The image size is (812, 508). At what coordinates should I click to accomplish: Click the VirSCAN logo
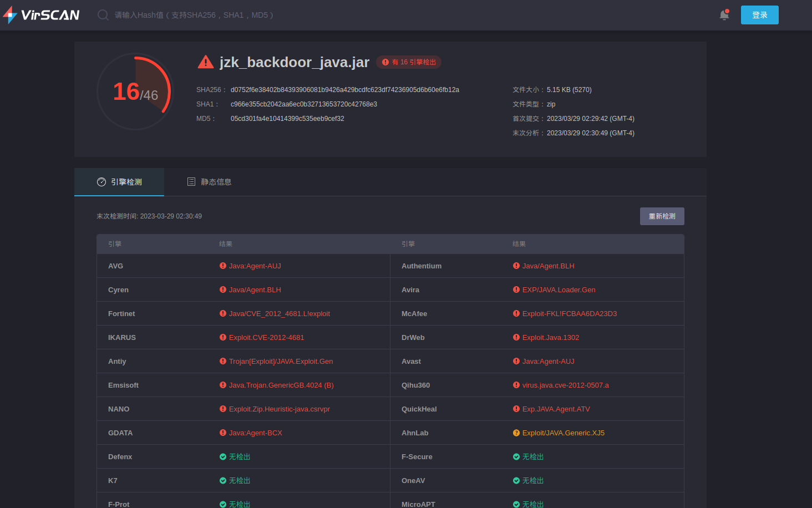[x=41, y=15]
